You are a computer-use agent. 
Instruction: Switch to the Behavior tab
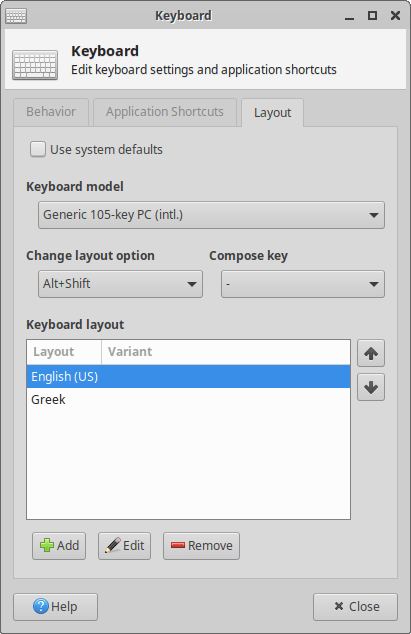51,112
